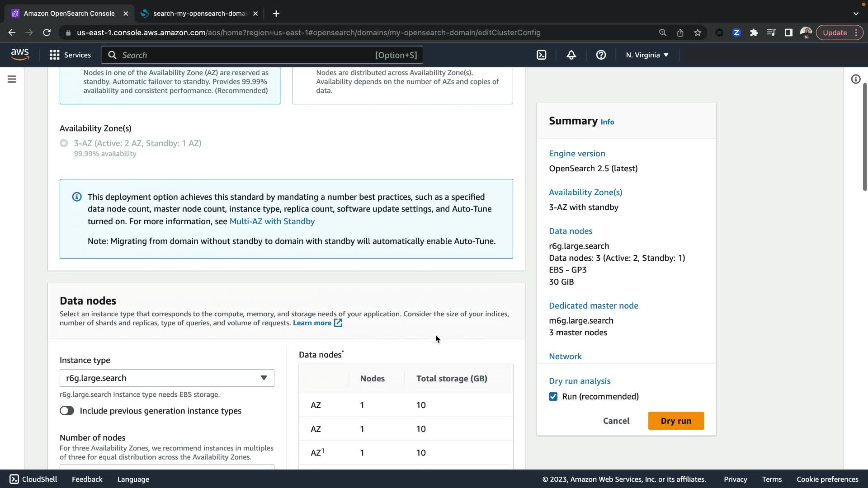868x488 pixels.
Task: Click the Dry run button
Action: point(675,421)
